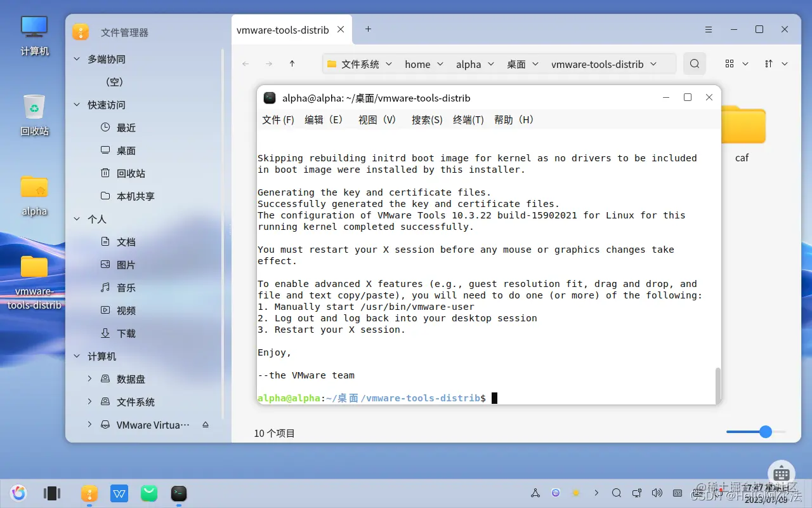Click the sort order icon
This screenshot has width=812, height=508.
(769, 63)
